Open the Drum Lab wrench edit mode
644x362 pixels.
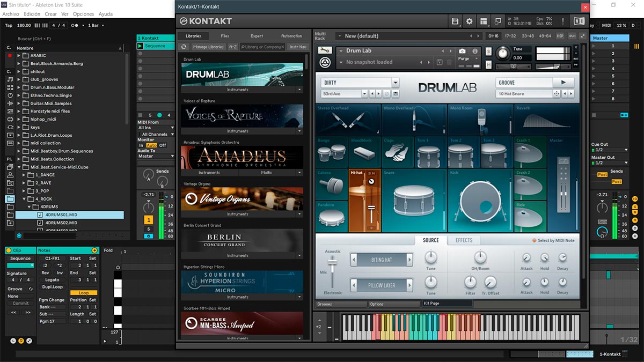coord(325,50)
